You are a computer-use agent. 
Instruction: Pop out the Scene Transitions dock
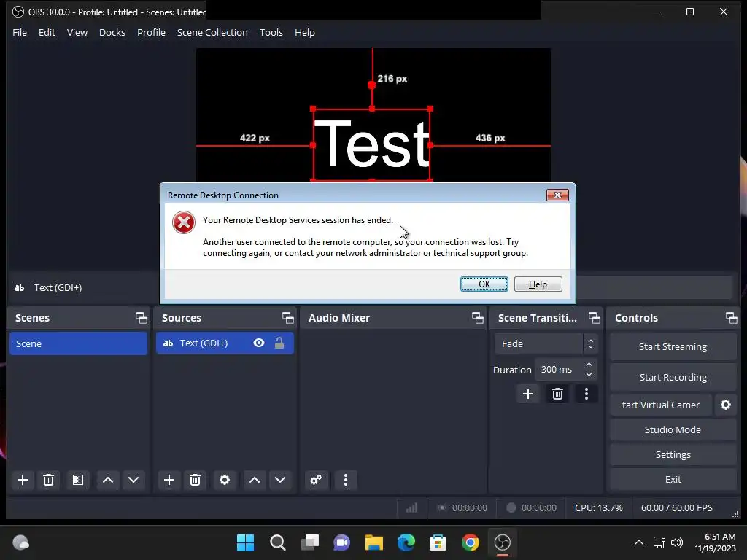594,318
